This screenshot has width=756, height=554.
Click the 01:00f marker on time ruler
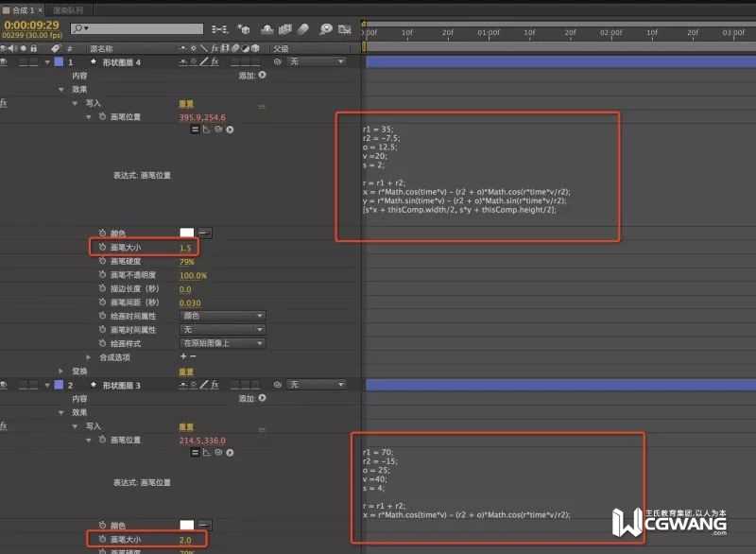pyautogui.click(x=489, y=33)
